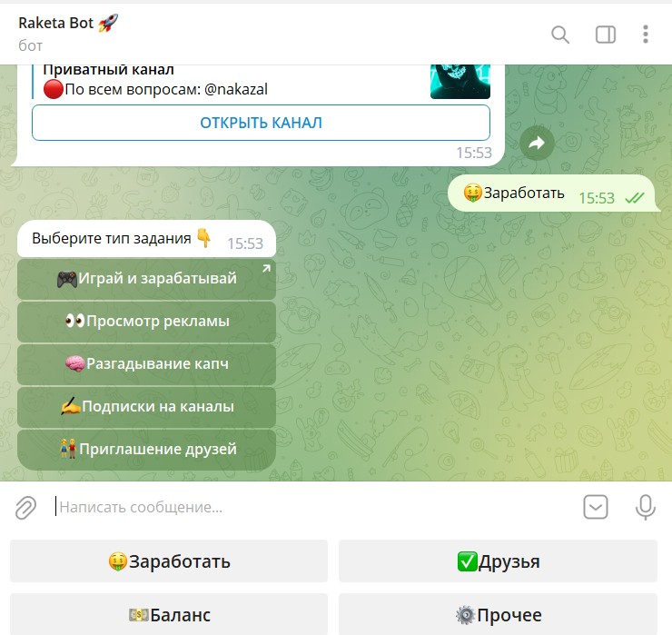Toggle the right sidebar panel icon
The image size is (672, 635).
click(x=606, y=35)
